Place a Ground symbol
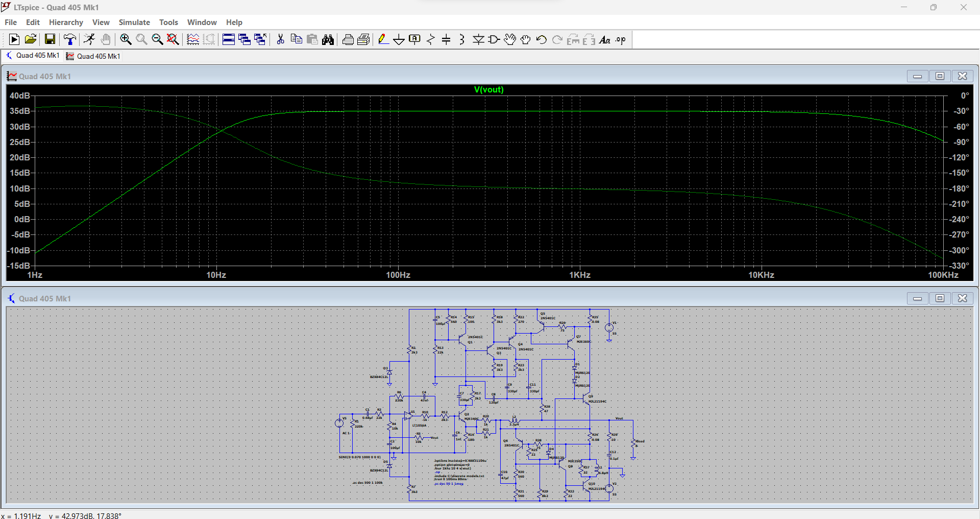The height and width of the screenshot is (519, 980). click(399, 39)
